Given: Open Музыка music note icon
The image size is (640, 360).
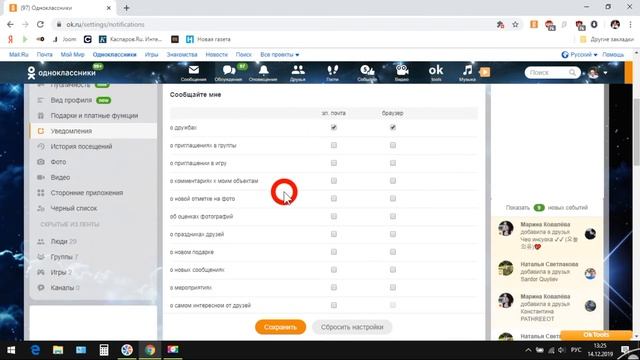Looking at the screenshot, I should [467, 73].
